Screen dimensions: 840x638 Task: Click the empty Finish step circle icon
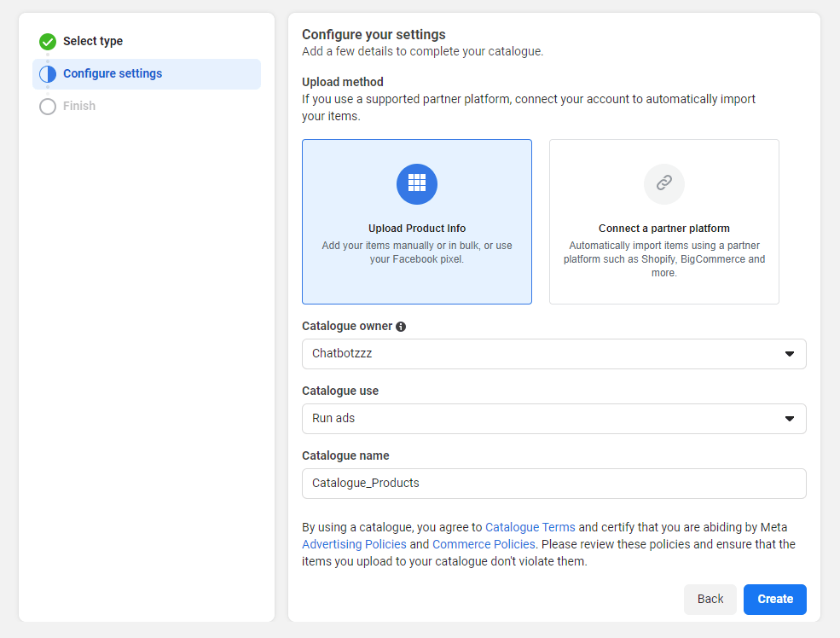click(48, 107)
